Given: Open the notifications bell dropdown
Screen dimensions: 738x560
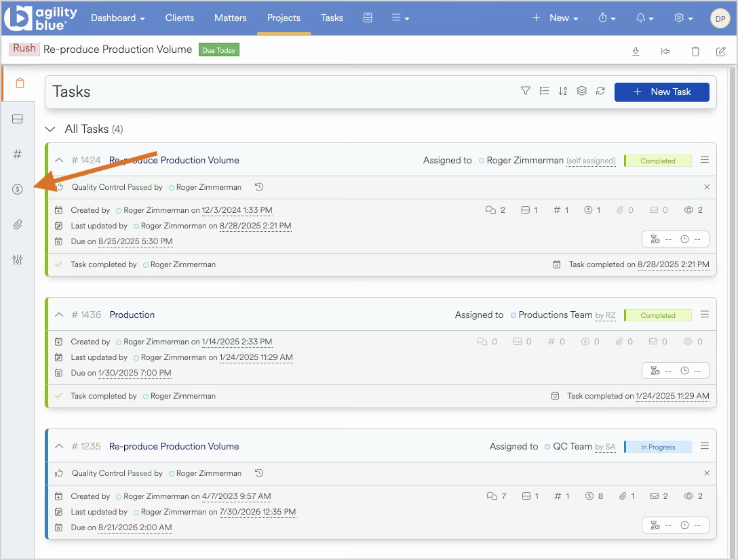Looking at the screenshot, I should pyautogui.click(x=645, y=18).
